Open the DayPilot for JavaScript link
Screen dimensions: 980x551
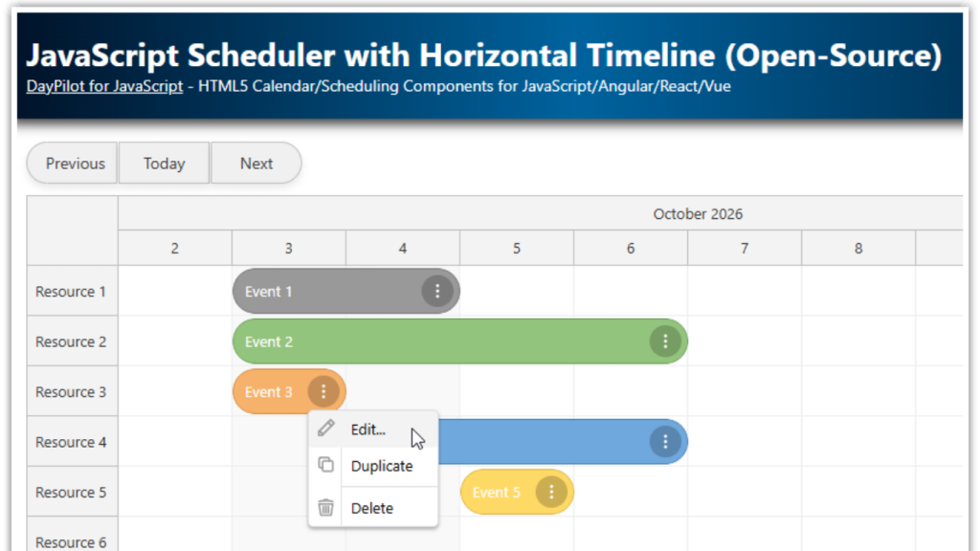(x=103, y=86)
